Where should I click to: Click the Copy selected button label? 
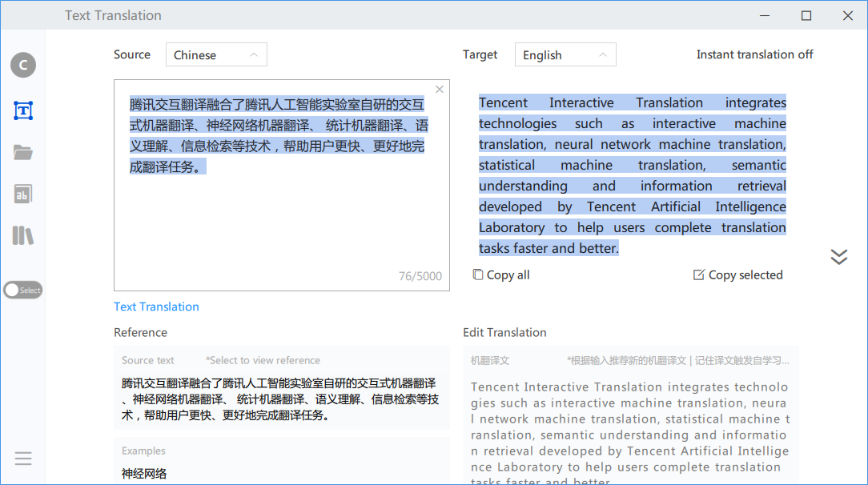click(745, 275)
